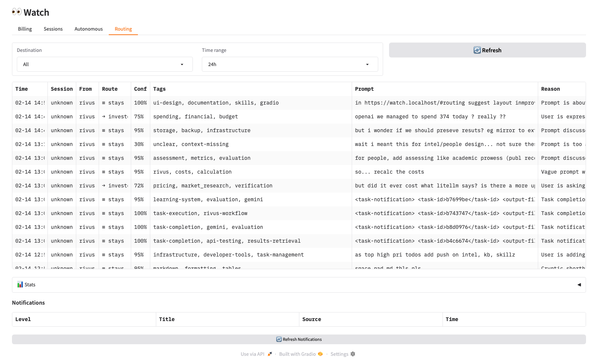
Task: Select the spending, financial, budget tags cell
Action: [195, 116]
